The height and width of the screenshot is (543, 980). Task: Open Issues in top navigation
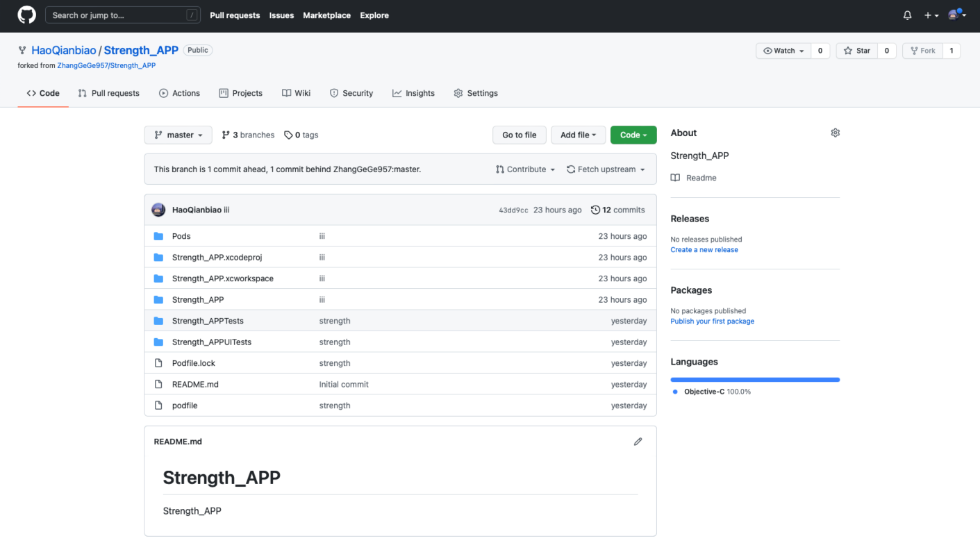(x=281, y=15)
